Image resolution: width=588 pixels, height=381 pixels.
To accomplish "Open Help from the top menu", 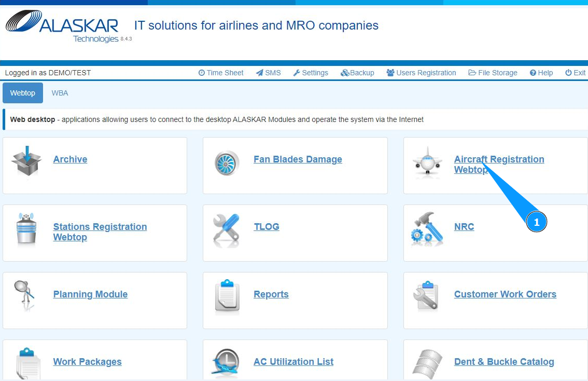I will tap(541, 73).
